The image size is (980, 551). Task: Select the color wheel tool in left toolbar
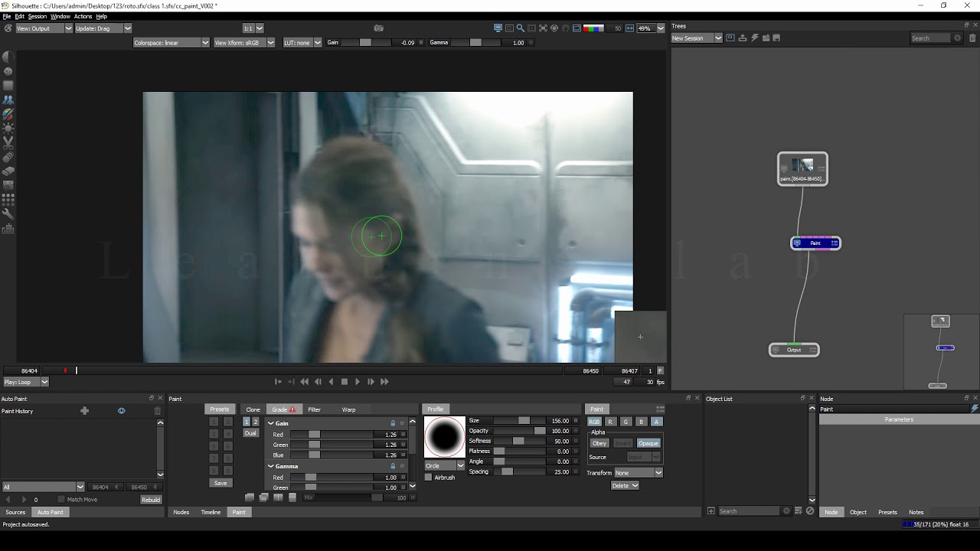(x=8, y=71)
